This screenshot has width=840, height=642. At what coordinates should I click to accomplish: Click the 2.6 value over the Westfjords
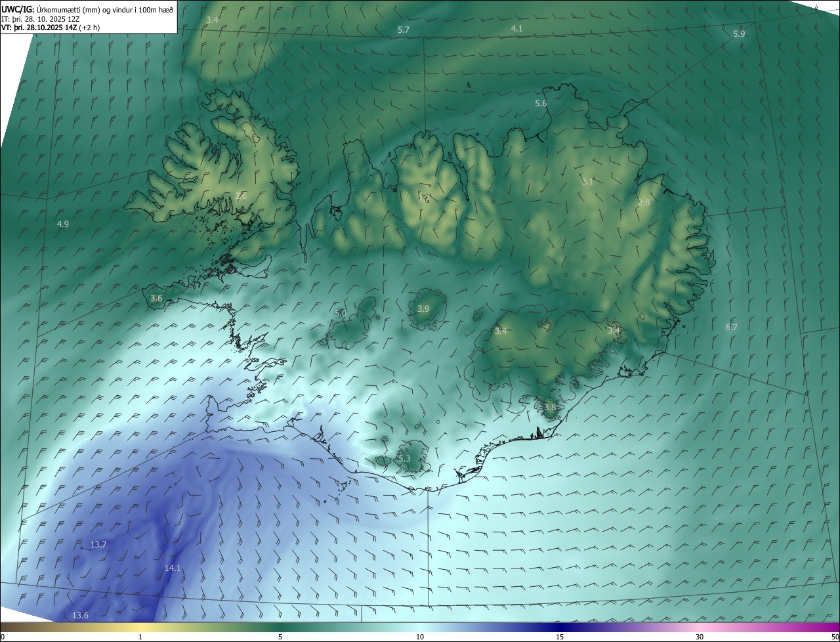click(x=241, y=196)
